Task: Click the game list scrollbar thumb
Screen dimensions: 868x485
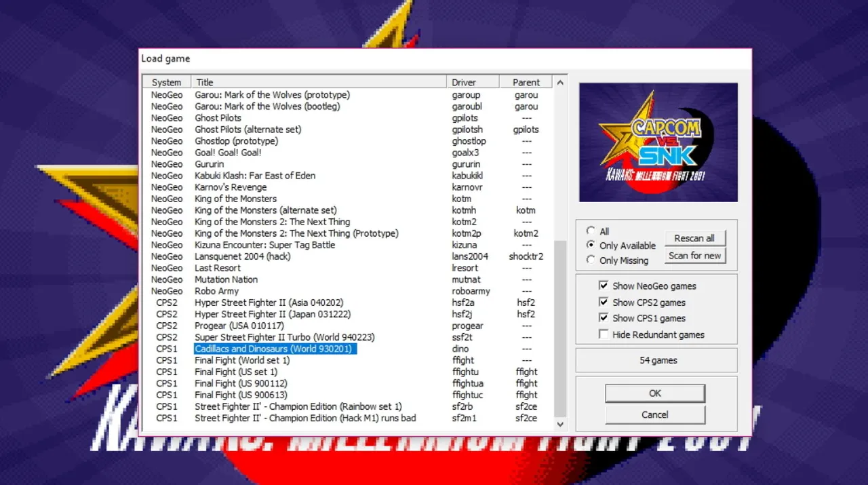Action: pyautogui.click(x=560, y=328)
